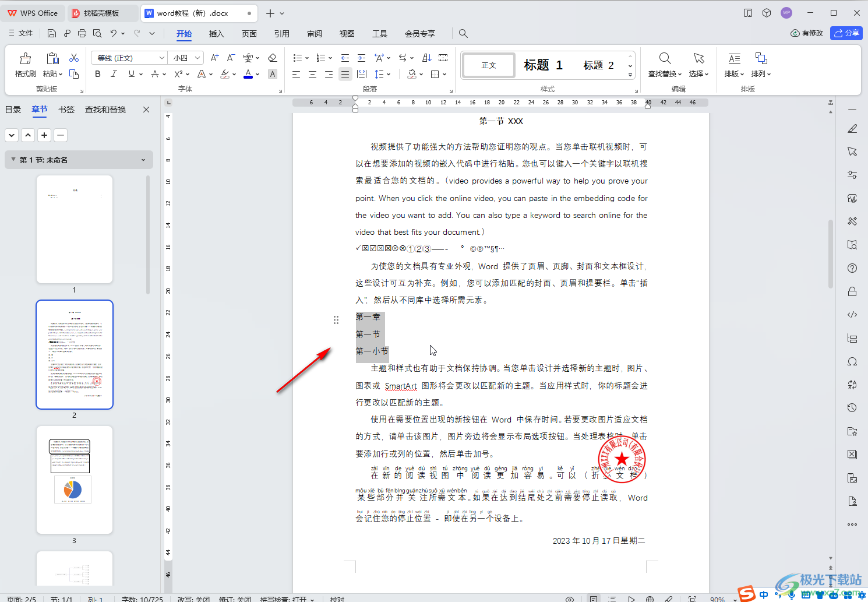The width and height of the screenshot is (868, 602).
Task: Open Find and Replace (查找替换)
Action: point(665,65)
